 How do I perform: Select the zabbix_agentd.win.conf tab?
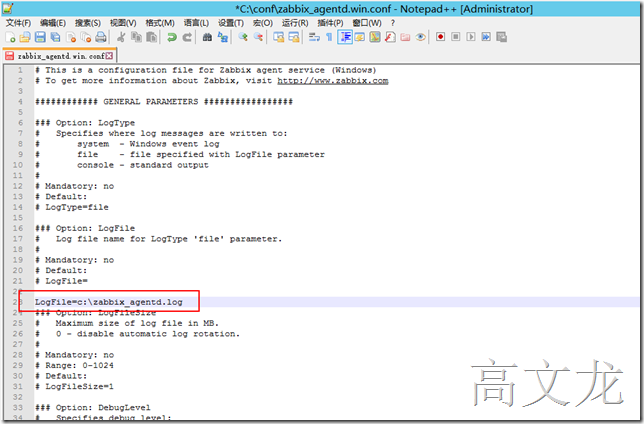(x=60, y=55)
